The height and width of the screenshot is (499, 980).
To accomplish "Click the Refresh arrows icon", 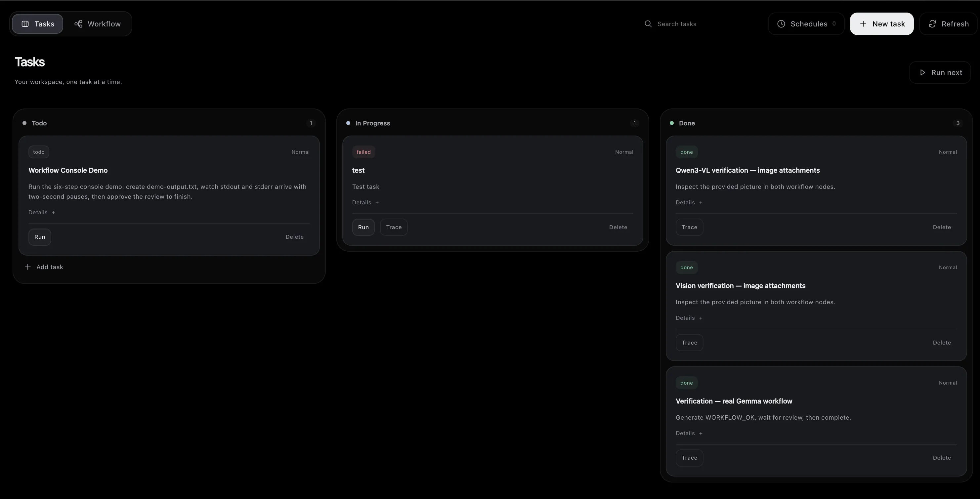I will point(932,23).
